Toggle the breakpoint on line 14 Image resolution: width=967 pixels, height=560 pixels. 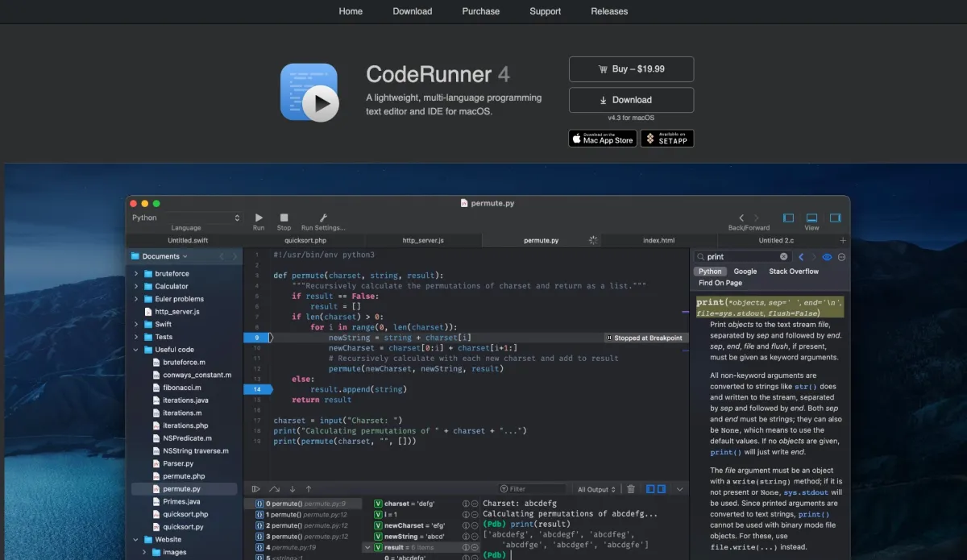(x=257, y=389)
